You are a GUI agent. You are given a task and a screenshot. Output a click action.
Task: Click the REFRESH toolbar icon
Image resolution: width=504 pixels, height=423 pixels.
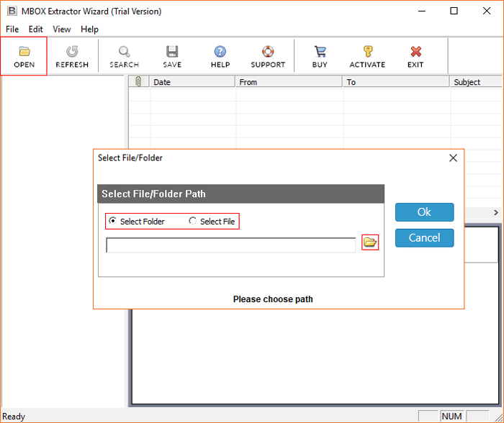click(72, 56)
